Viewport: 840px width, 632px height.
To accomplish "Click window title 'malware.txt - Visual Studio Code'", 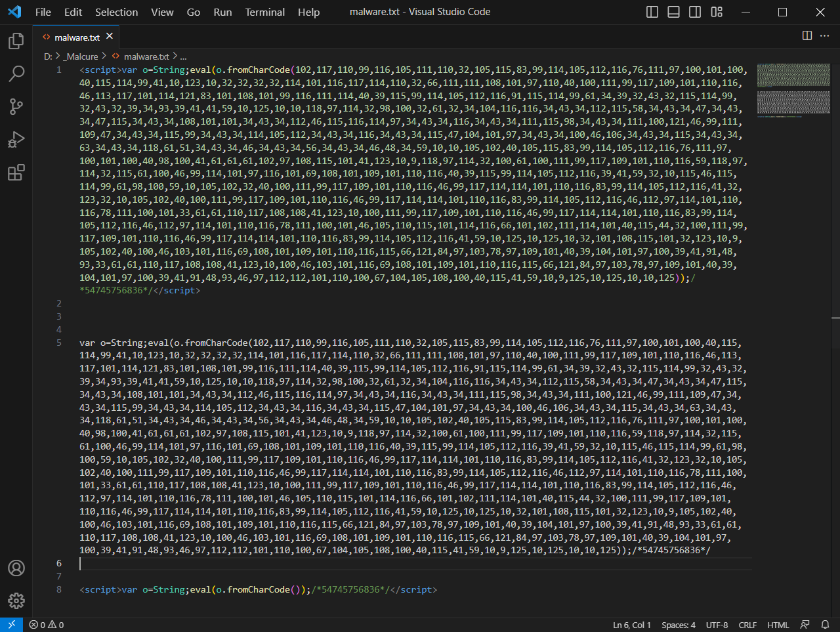I will 420,12.
